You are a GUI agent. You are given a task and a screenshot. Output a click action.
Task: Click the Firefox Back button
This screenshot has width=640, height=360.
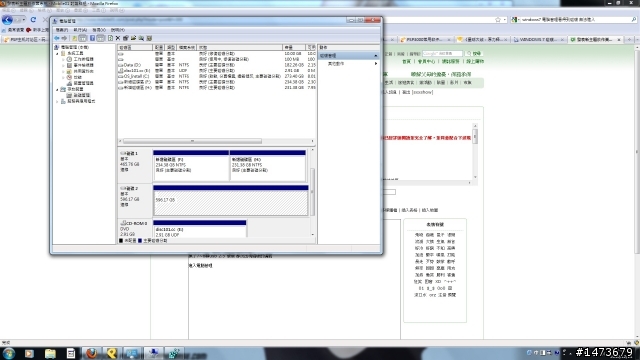7,20
